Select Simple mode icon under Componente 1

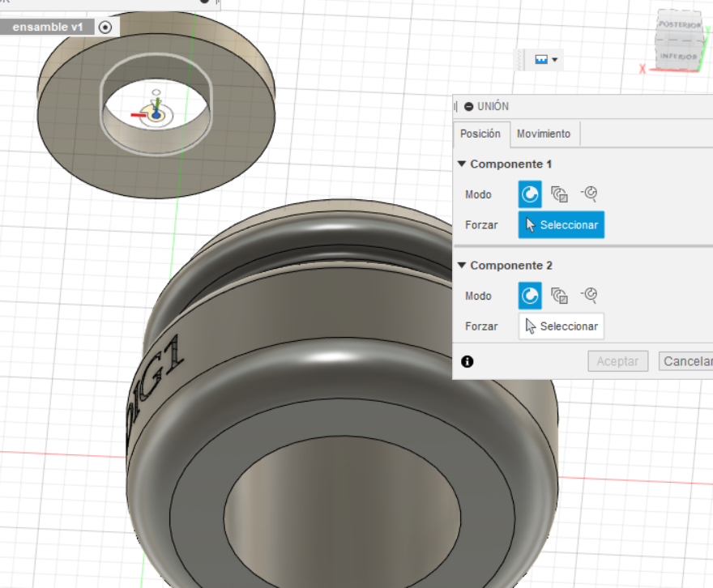coord(530,194)
